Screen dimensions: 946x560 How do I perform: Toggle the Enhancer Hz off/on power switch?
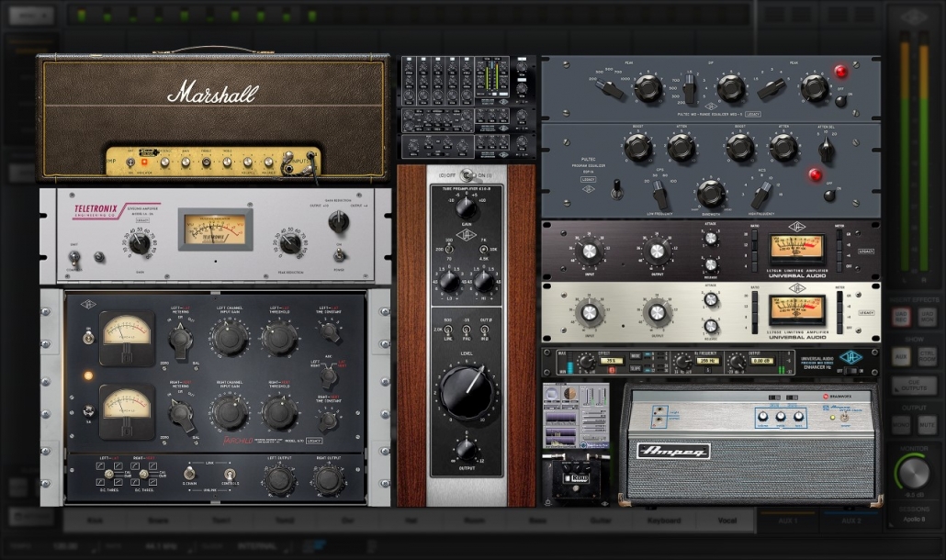(850, 371)
